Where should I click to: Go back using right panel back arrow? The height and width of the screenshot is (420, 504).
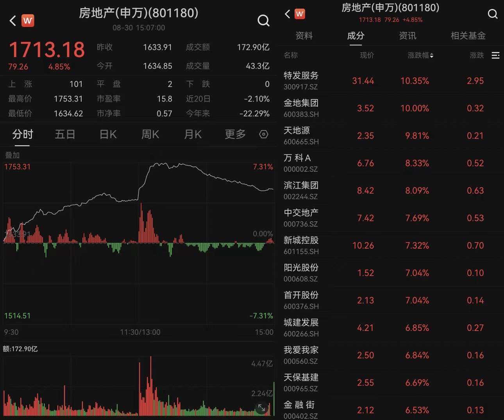pos(287,14)
